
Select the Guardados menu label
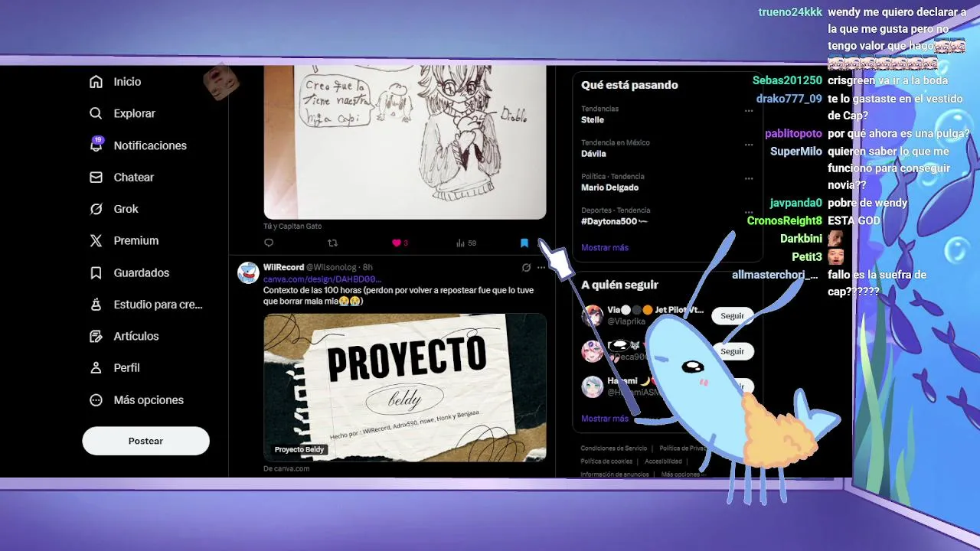pos(142,272)
